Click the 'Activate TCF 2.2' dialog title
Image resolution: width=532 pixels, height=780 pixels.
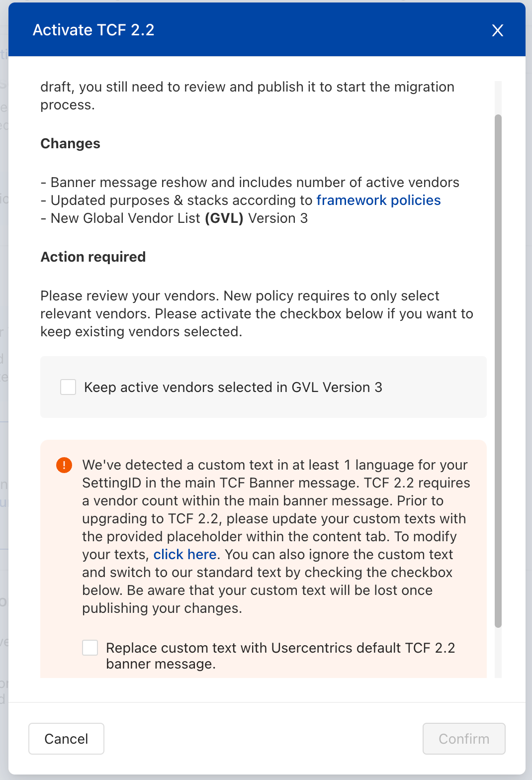click(93, 30)
